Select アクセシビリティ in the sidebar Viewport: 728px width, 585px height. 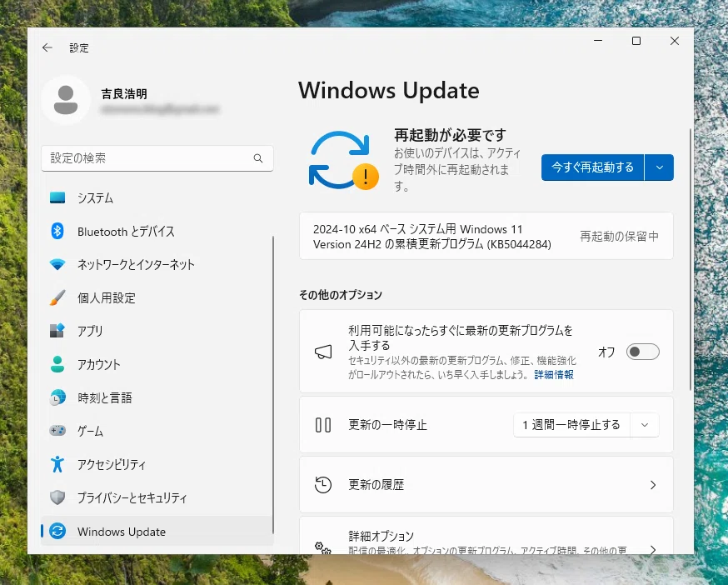pyautogui.click(x=157, y=464)
